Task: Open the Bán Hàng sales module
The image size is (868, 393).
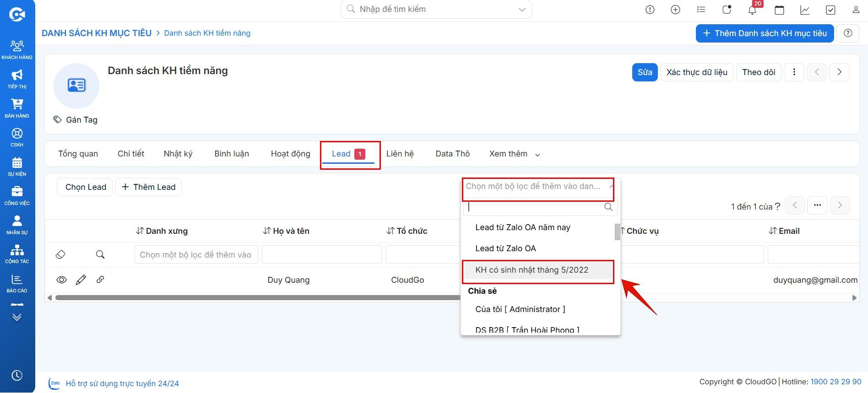Action: click(x=17, y=108)
